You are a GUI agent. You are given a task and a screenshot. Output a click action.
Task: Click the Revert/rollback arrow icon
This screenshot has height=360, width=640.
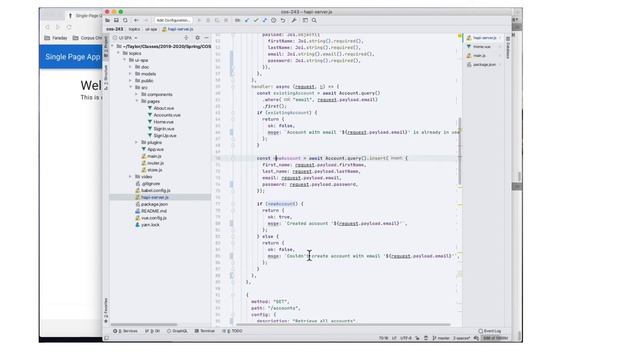pos(282,20)
